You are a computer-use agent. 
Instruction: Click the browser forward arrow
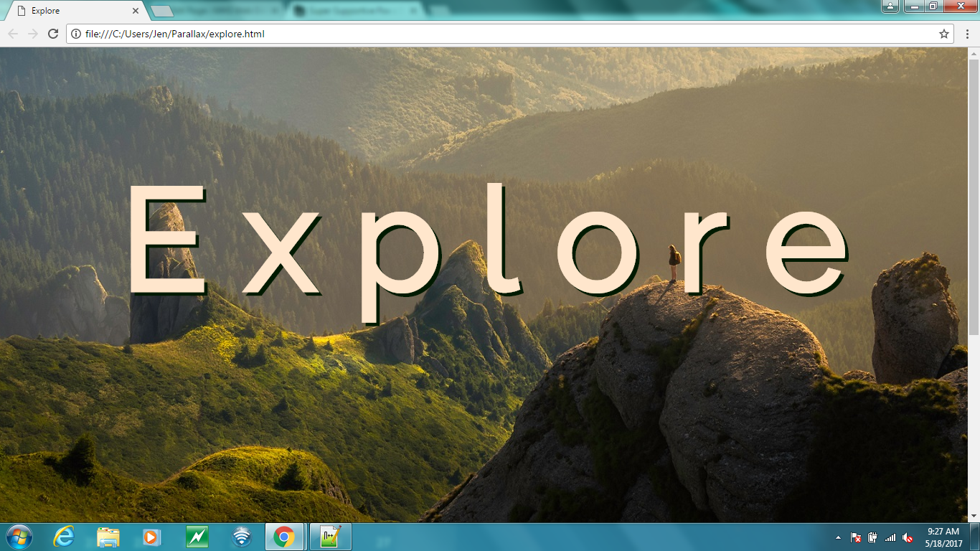32,34
